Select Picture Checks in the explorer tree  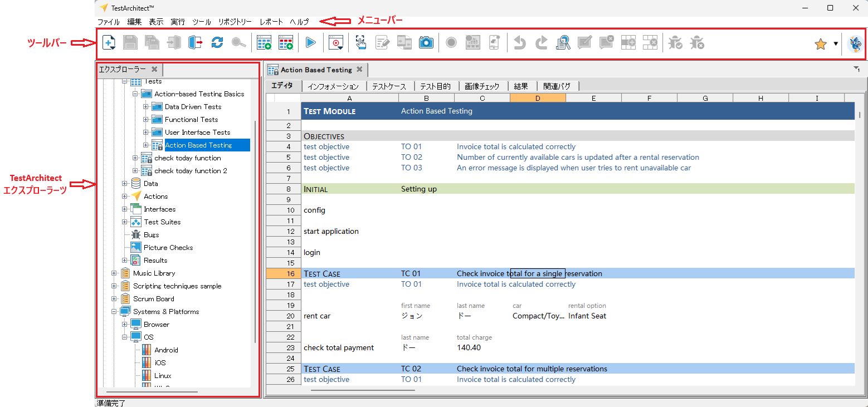(x=168, y=248)
